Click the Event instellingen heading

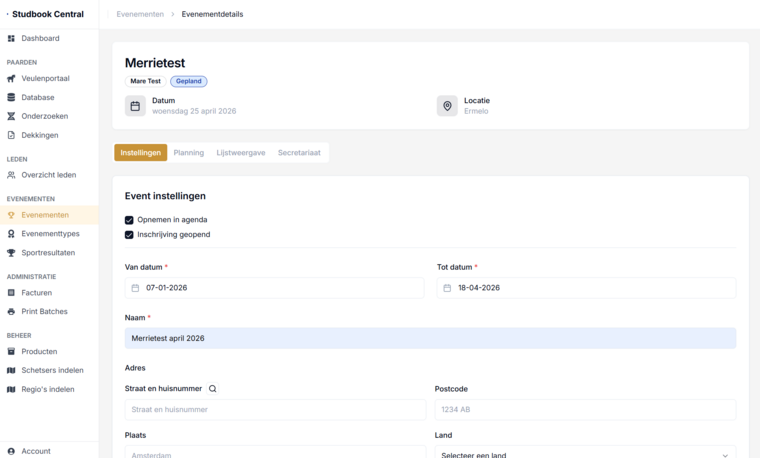(x=165, y=196)
